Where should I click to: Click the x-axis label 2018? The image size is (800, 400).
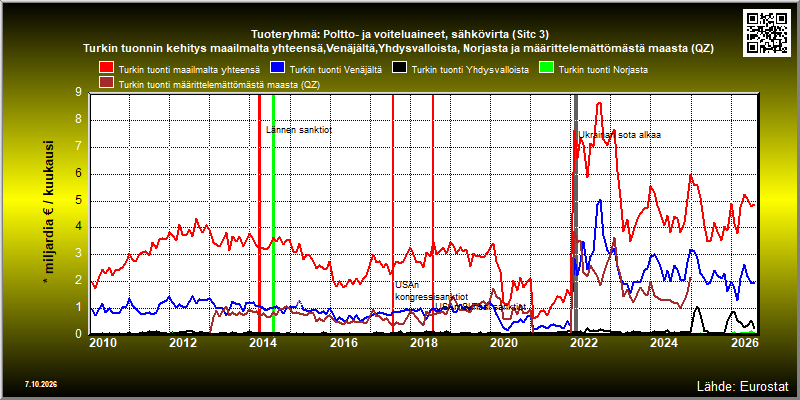click(x=424, y=342)
